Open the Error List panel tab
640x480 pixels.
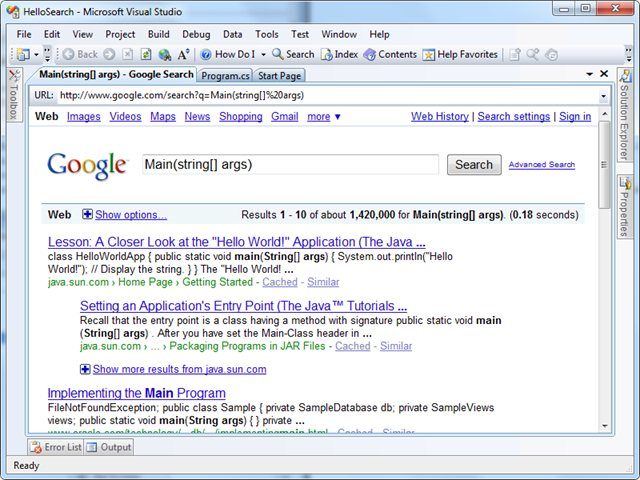point(56,447)
